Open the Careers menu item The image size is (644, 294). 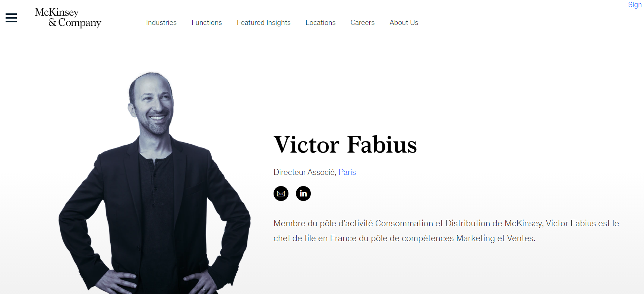point(363,23)
